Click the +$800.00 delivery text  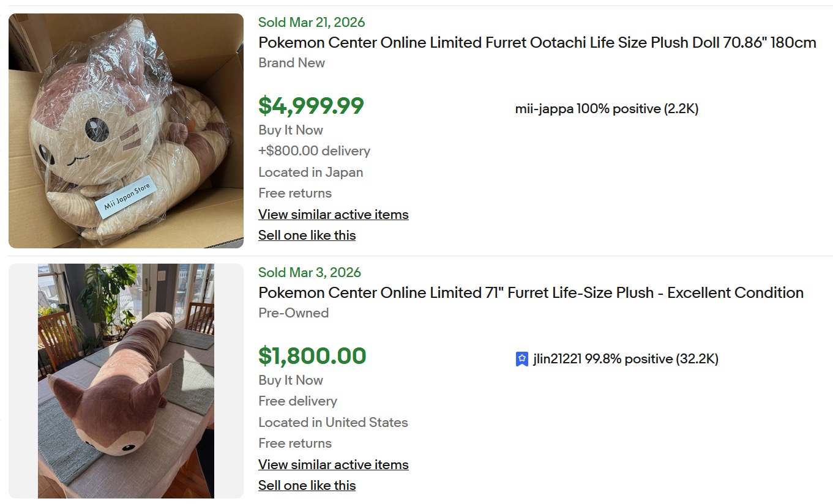pyautogui.click(x=314, y=151)
